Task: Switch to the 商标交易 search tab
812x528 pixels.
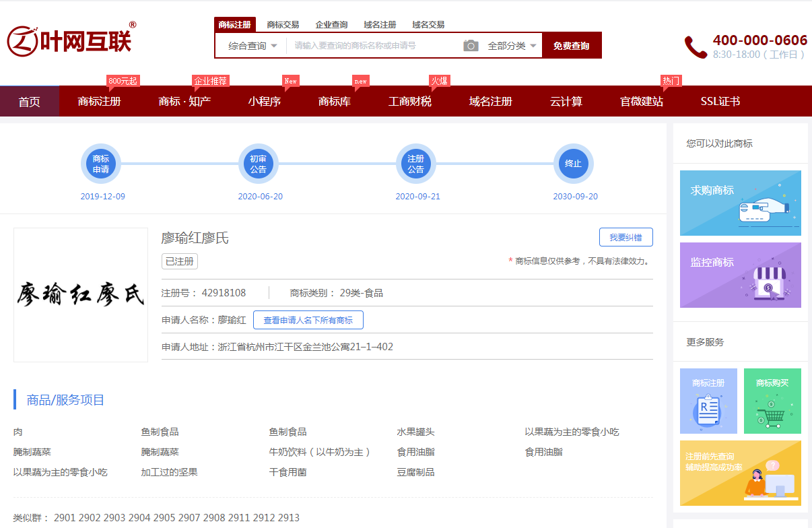Action: coord(283,25)
